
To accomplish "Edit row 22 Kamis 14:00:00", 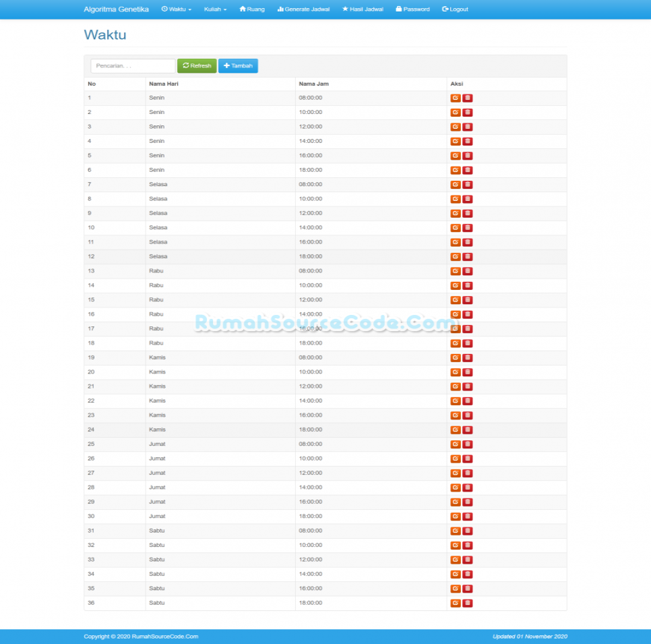I will (456, 401).
